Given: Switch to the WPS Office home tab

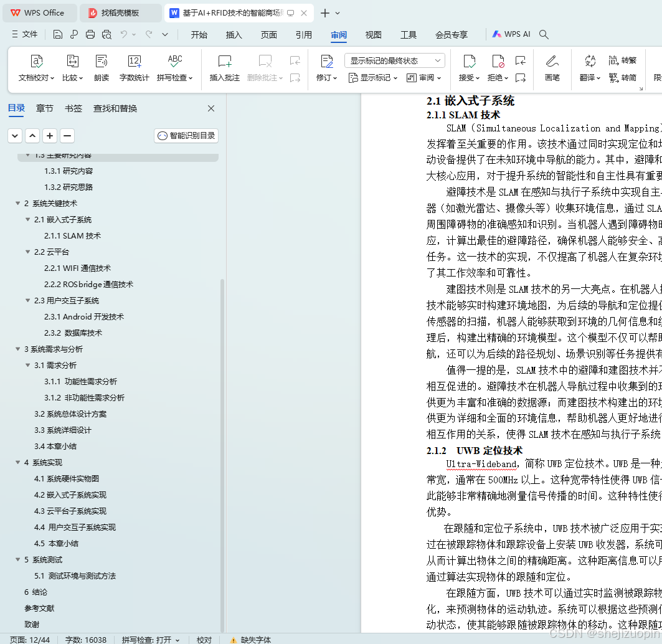Looking at the screenshot, I should click(39, 13).
